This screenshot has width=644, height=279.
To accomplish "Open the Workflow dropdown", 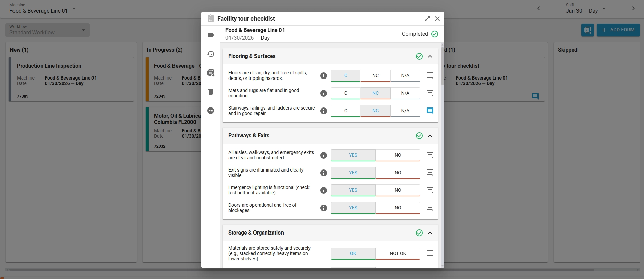I will tap(48, 30).
